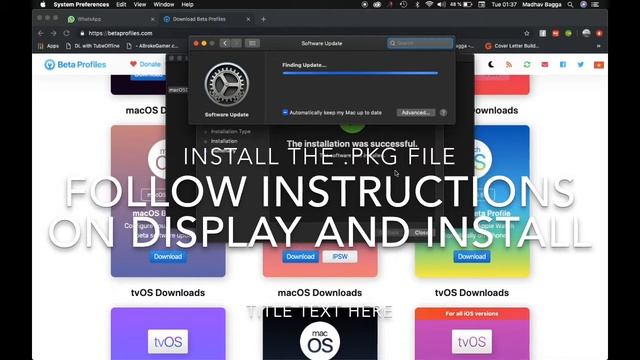The width and height of the screenshot is (640, 360).
Task: Switch to Download Beta Profiles tab
Action: 207,19
